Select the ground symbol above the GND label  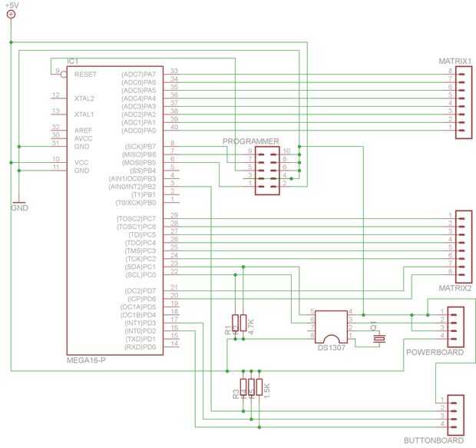click(x=19, y=202)
